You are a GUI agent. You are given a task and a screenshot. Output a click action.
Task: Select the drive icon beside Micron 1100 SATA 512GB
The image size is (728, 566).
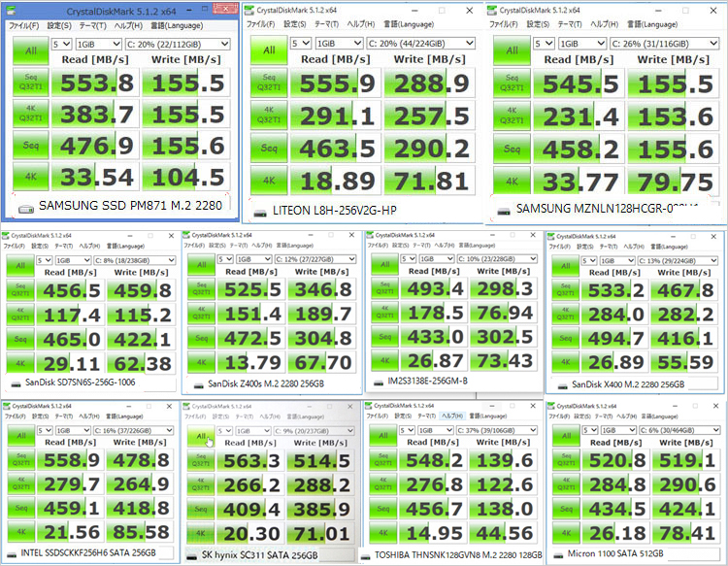coord(558,554)
